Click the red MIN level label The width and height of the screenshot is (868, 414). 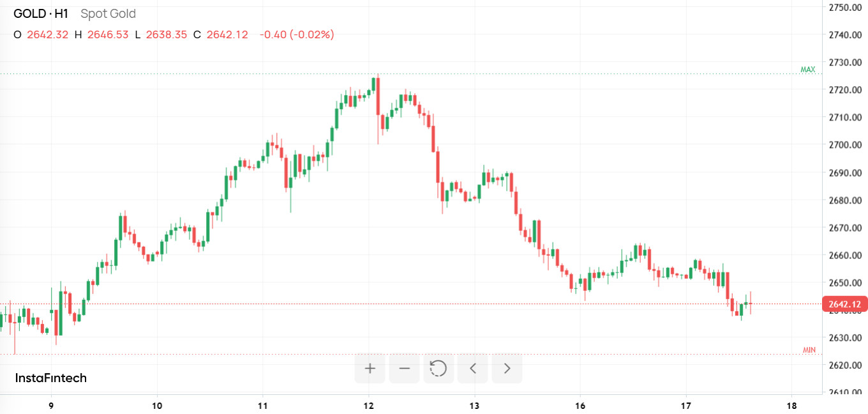pyautogui.click(x=809, y=350)
